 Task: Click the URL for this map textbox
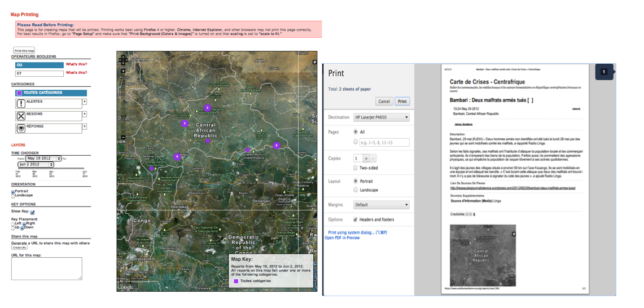click(x=46, y=269)
